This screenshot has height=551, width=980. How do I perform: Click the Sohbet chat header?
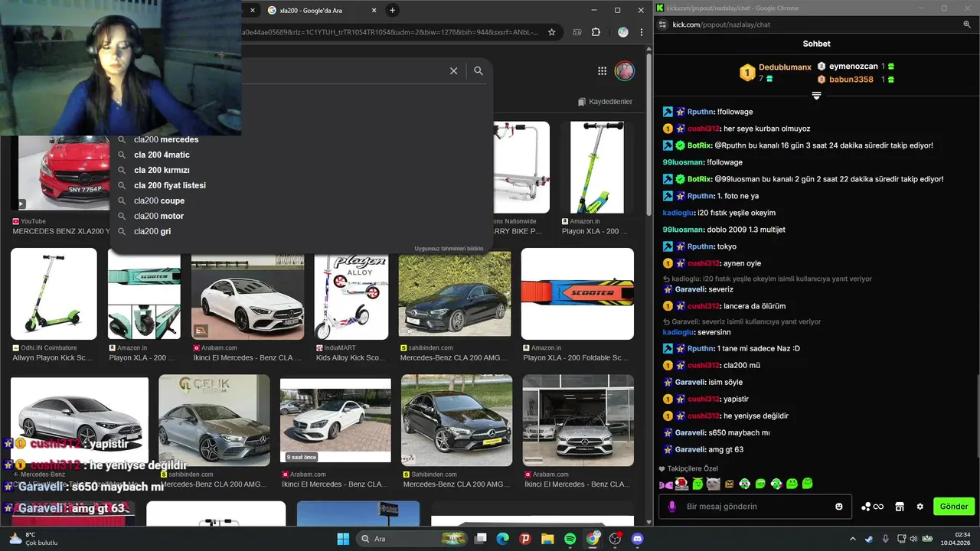click(x=816, y=44)
